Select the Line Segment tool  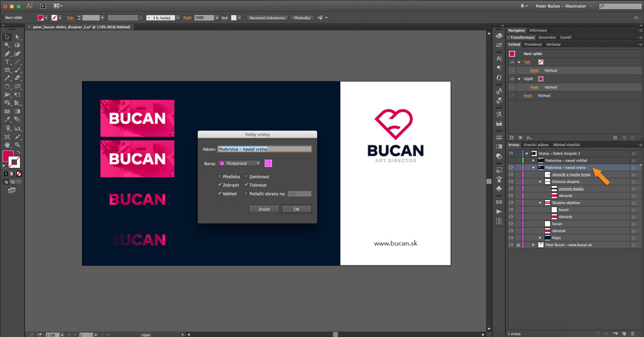click(17, 62)
